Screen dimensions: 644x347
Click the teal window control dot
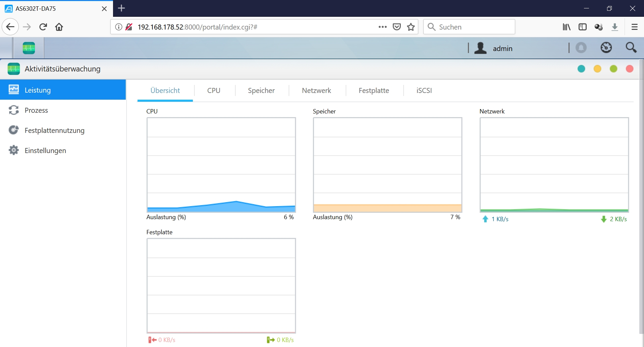581,69
